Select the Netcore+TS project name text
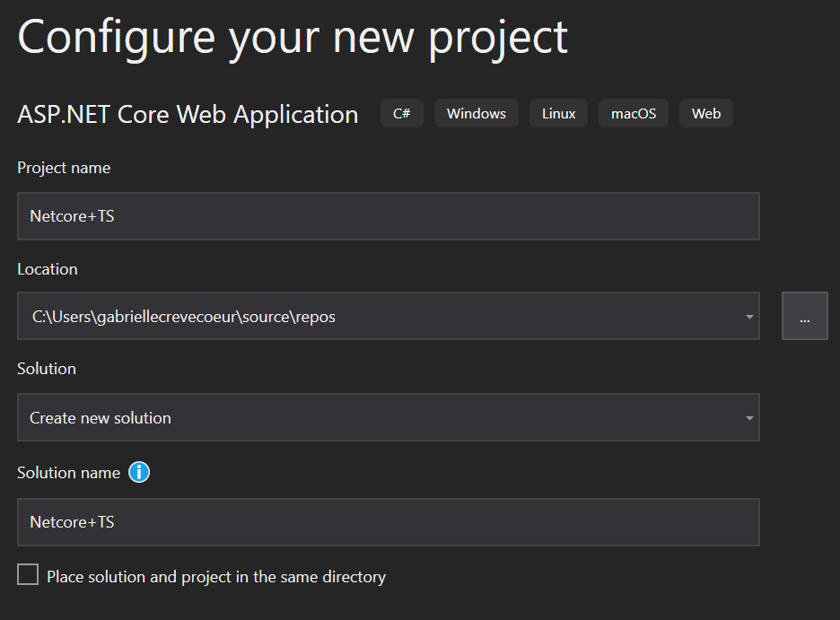The height and width of the screenshot is (620, 840). tap(72, 215)
